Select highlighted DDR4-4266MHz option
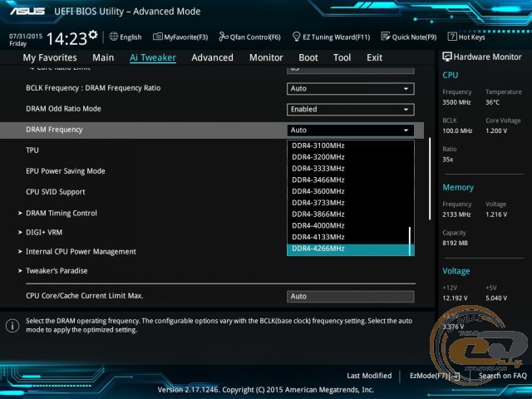Screen dimensions: 532x399 351,249
